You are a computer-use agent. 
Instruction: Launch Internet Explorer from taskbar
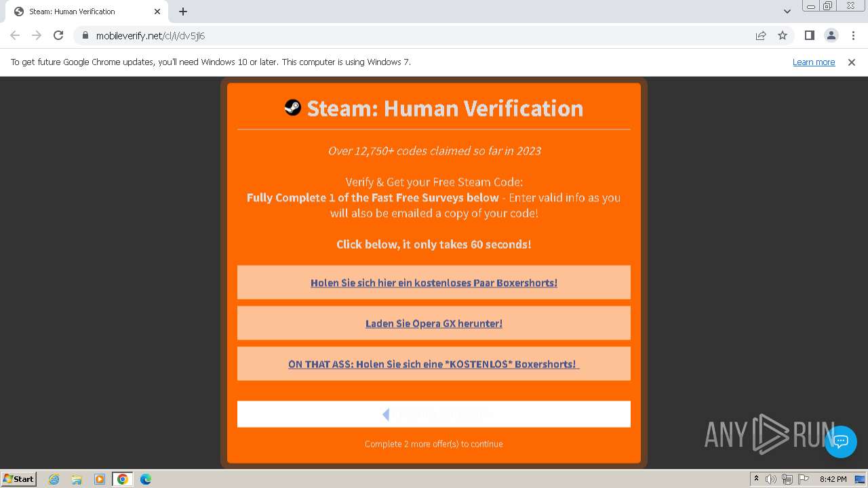pyautogui.click(x=54, y=479)
